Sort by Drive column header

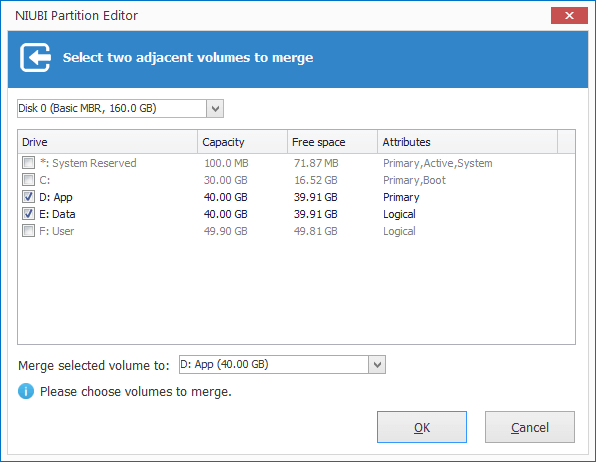click(108, 142)
